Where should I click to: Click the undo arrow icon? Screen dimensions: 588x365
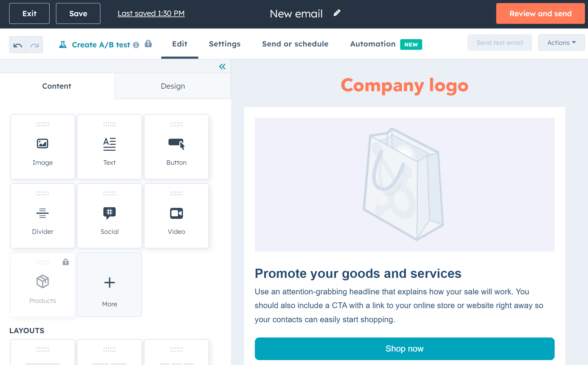click(x=18, y=44)
